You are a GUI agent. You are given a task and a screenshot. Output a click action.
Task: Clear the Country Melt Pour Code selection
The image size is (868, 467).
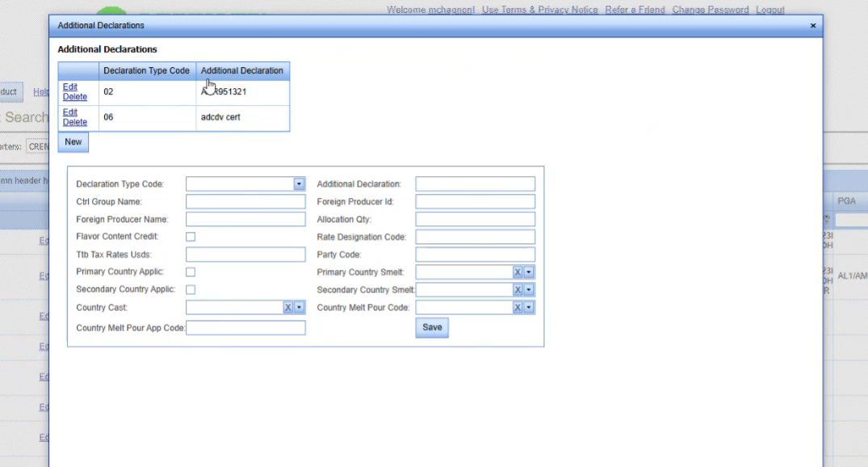[518, 308]
